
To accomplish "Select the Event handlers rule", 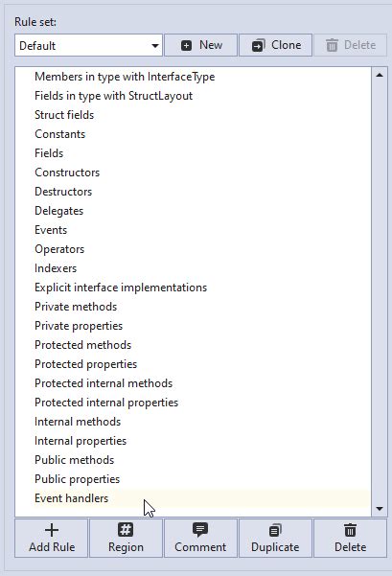I will [201, 498].
